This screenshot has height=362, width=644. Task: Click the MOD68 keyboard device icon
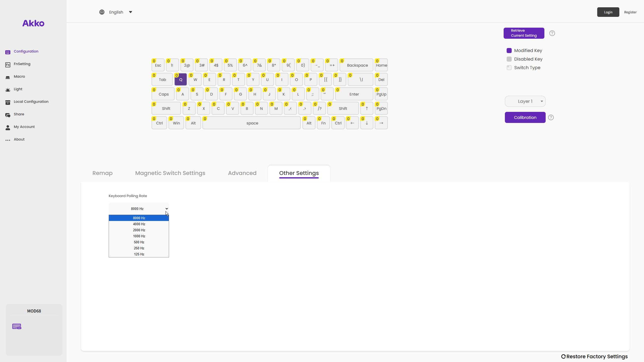[17, 326]
